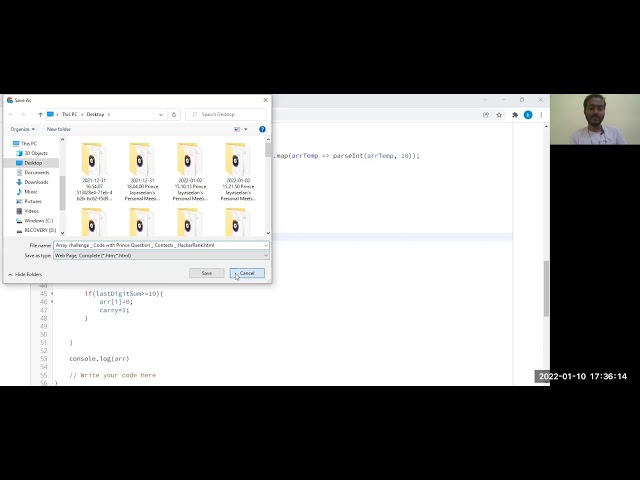Viewport: 640px width, 480px height.
Task: Click carry=1 code on line 47
Action: click(x=114, y=310)
